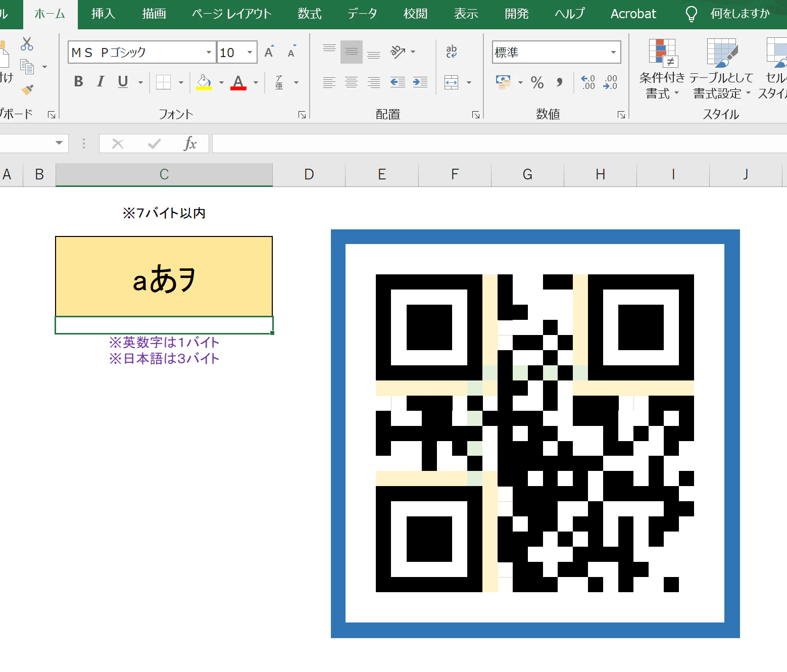This screenshot has height=672, width=787.
Task: Center cell text horizontally
Action: click(352, 82)
